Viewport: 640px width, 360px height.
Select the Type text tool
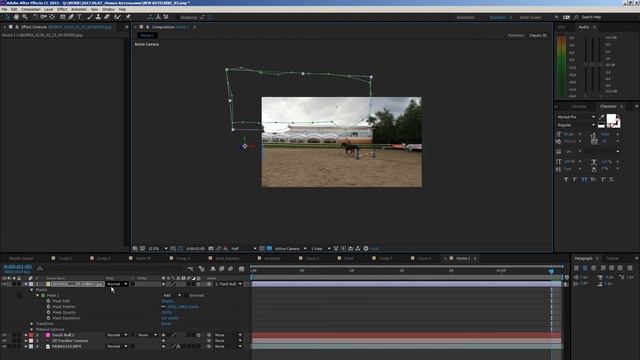[80, 17]
